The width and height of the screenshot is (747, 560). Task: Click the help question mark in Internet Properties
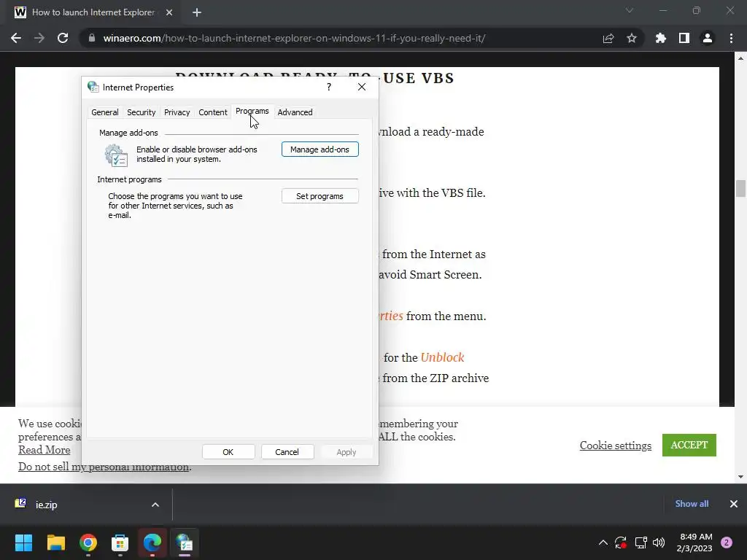click(329, 87)
